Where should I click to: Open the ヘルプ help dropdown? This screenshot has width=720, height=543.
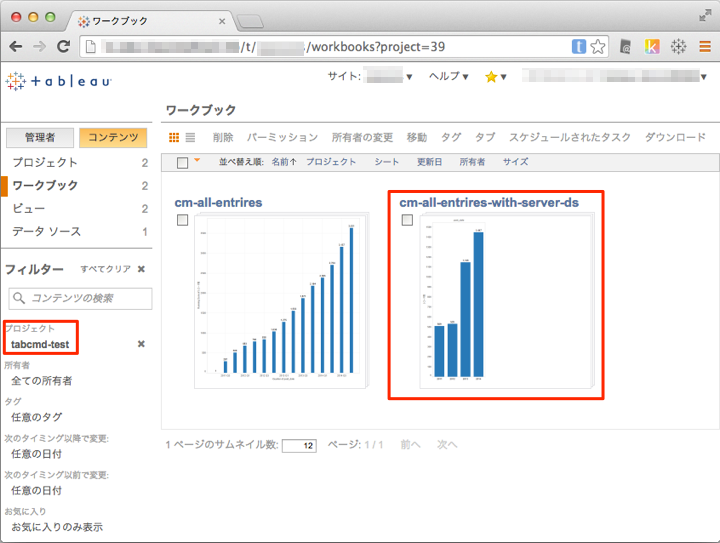(449, 76)
